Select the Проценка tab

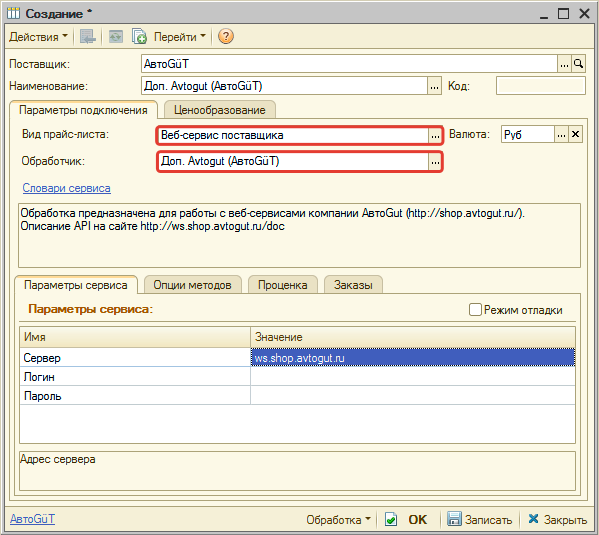pyautogui.click(x=283, y=285)
